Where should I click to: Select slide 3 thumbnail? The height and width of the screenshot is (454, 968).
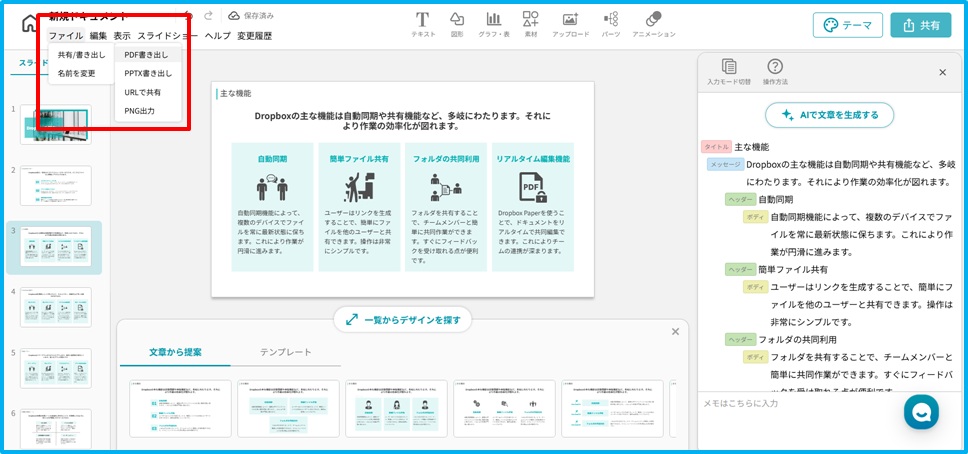(x=56, y=246)
